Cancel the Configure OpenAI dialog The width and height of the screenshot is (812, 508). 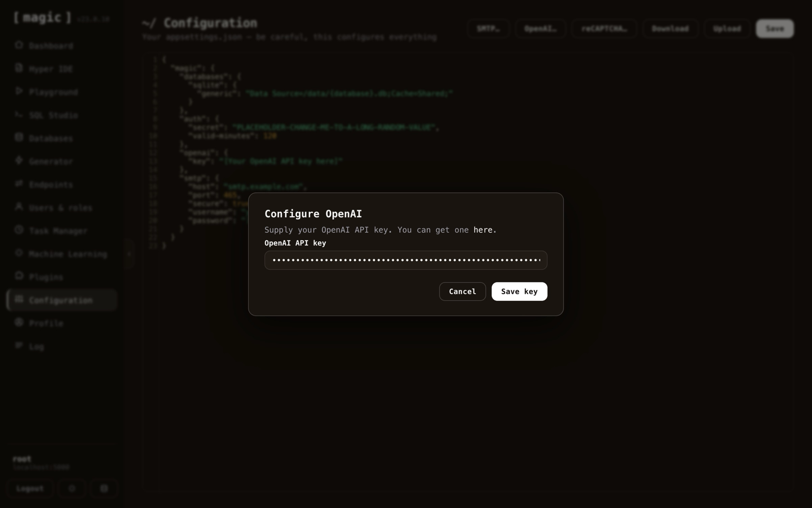pyautogui.click(x=462, y=292)
